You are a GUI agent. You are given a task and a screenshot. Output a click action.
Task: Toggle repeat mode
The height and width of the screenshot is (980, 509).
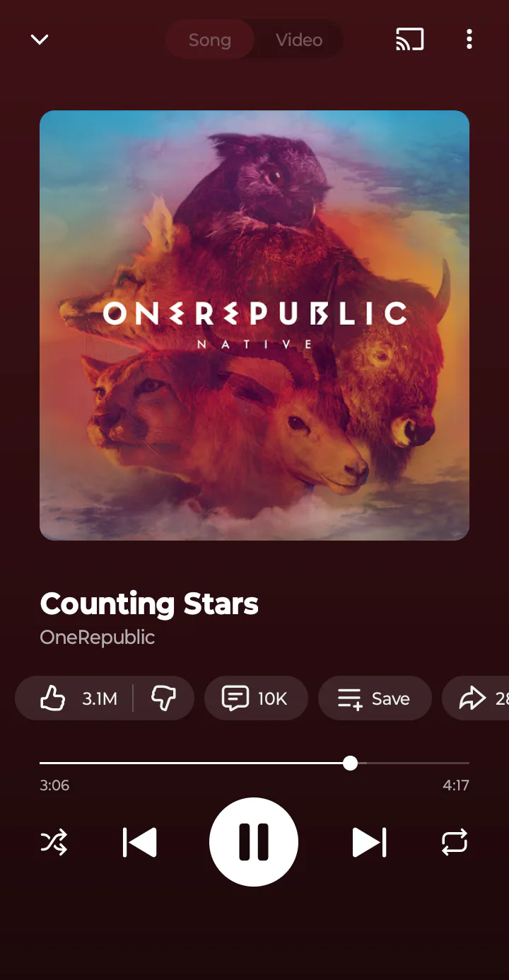coord(455,842)
